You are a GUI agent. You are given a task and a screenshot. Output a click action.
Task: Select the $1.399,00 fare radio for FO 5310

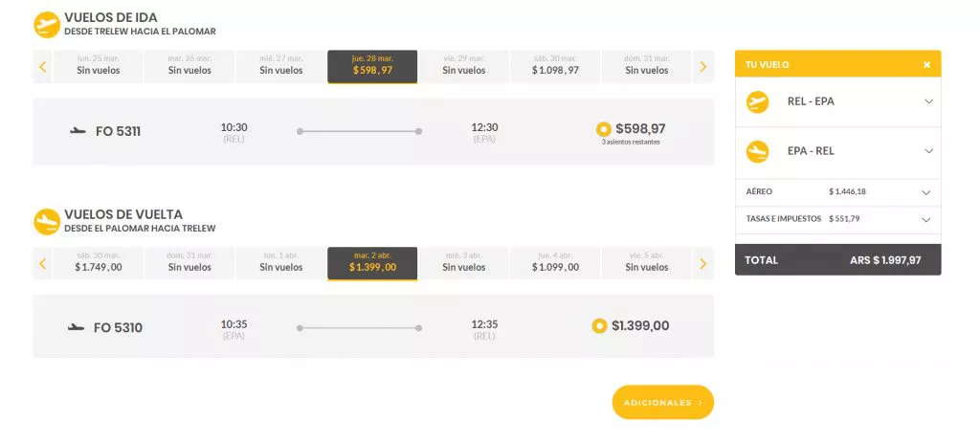[x=599, y=326]
